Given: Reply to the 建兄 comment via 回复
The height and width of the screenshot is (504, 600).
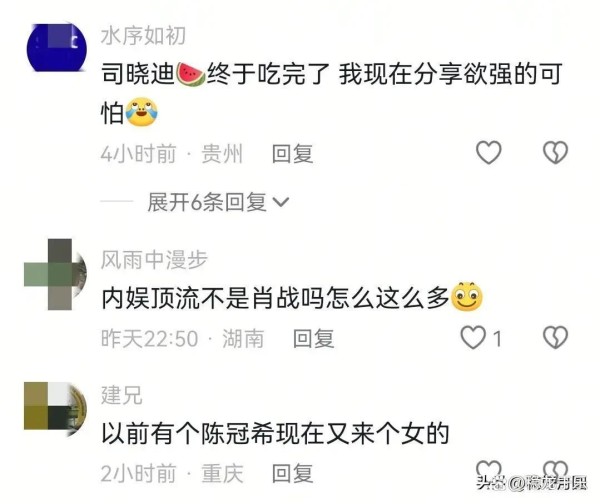Looking at the screenshot, I should [292, 473].
